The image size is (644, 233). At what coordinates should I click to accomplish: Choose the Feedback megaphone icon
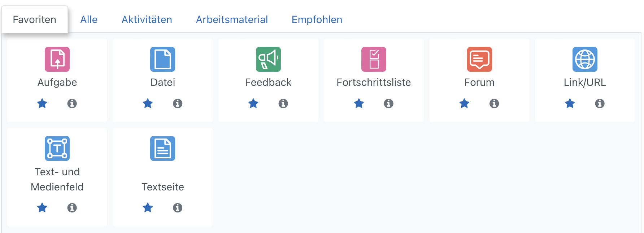pyautogui.click(x=268, y=60)
